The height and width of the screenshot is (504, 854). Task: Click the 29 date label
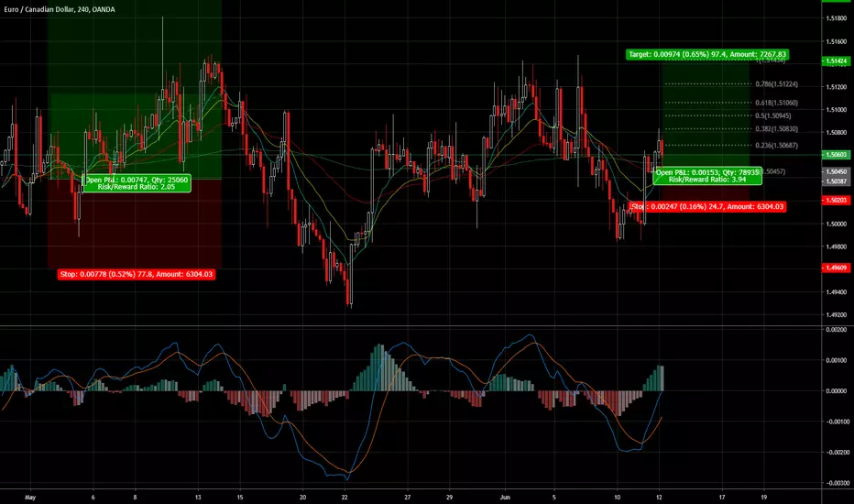(x=449, y=498)
